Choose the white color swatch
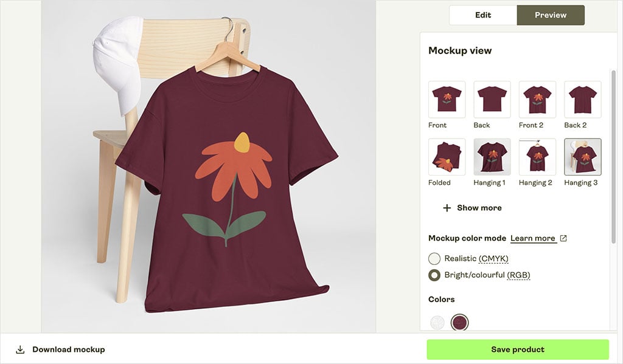Screen dimensions: 623x364 click(437, 323)
